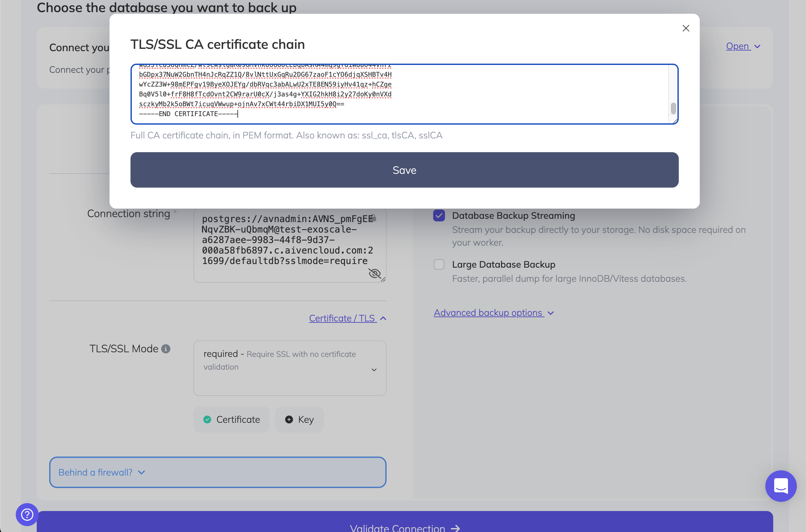Enable Large Database Backup
Image resolution: width=806 pixels, height=532 pixels.
439,264
